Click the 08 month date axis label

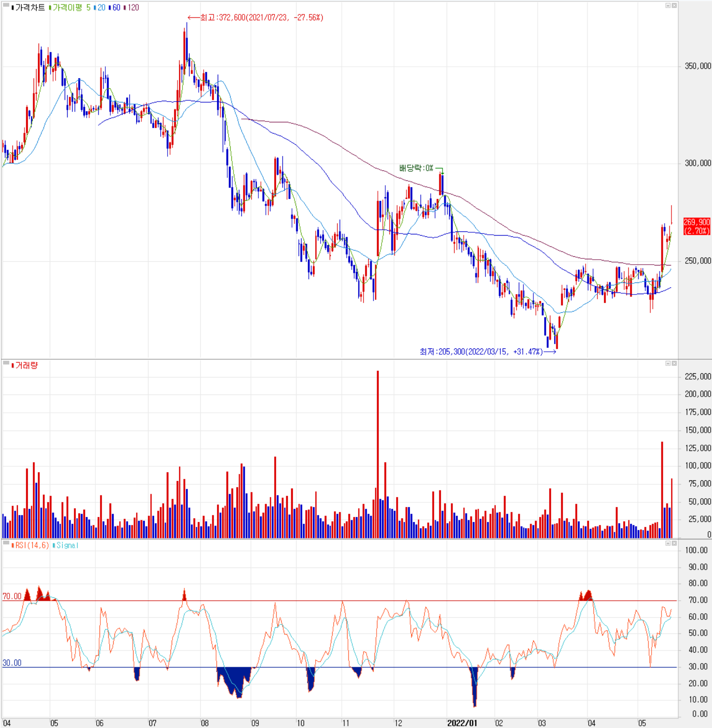tap(205, 723)
